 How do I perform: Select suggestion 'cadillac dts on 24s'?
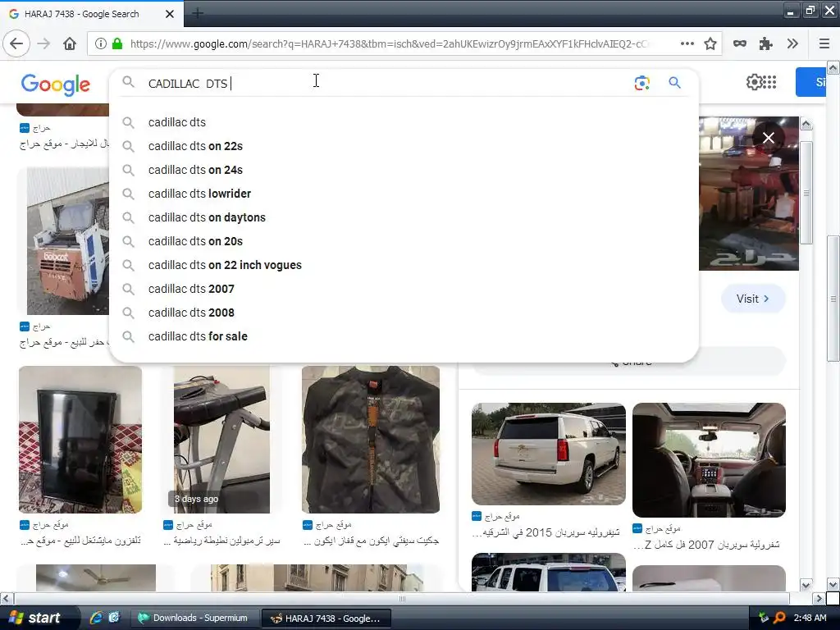[x=404, y=170]
